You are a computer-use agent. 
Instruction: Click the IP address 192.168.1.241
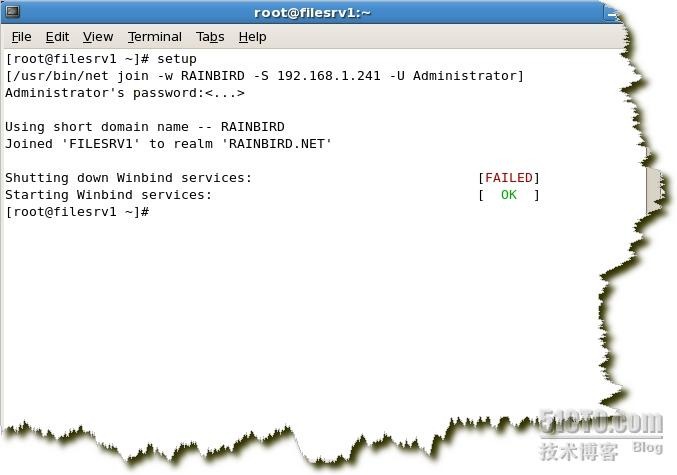pos(329,76)
